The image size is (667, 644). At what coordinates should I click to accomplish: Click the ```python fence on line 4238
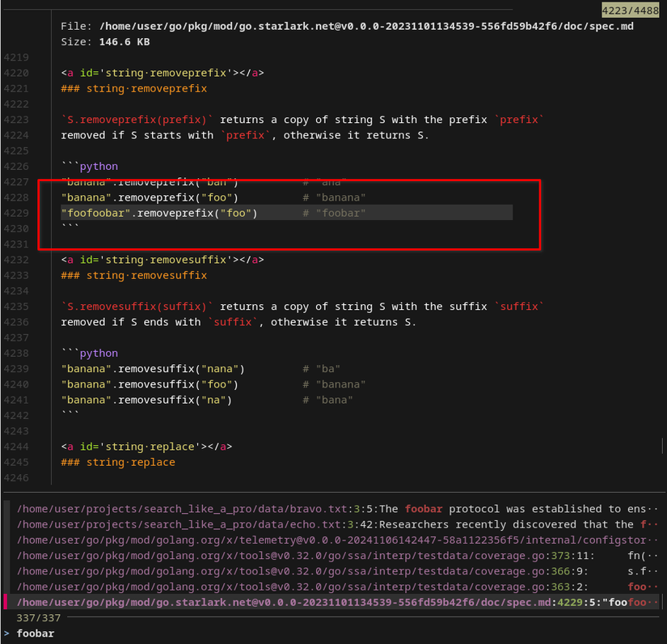tap(90, 354)
